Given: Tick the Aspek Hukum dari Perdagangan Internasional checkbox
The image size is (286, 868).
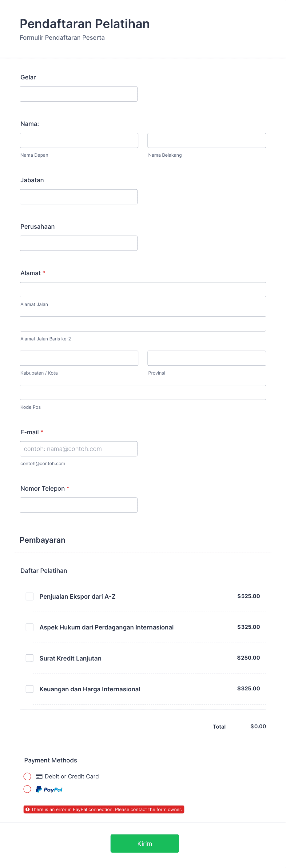Looking at the screenshot, I should pyautogui.click(x=30, y=627).
